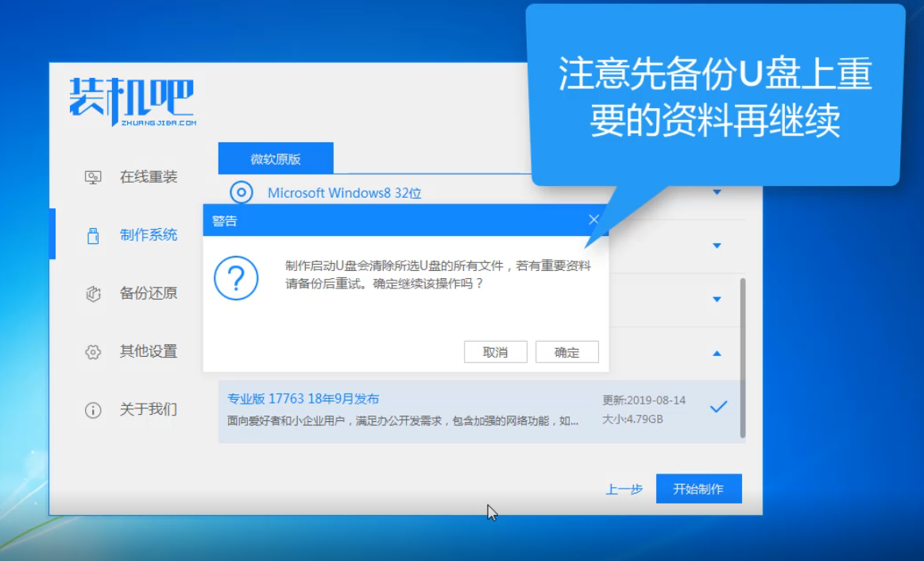Image resolution: width=924 pixels, height=561 pixels.
Task: Confirm the warning by clicking 确定
Action: coord(566,351)
